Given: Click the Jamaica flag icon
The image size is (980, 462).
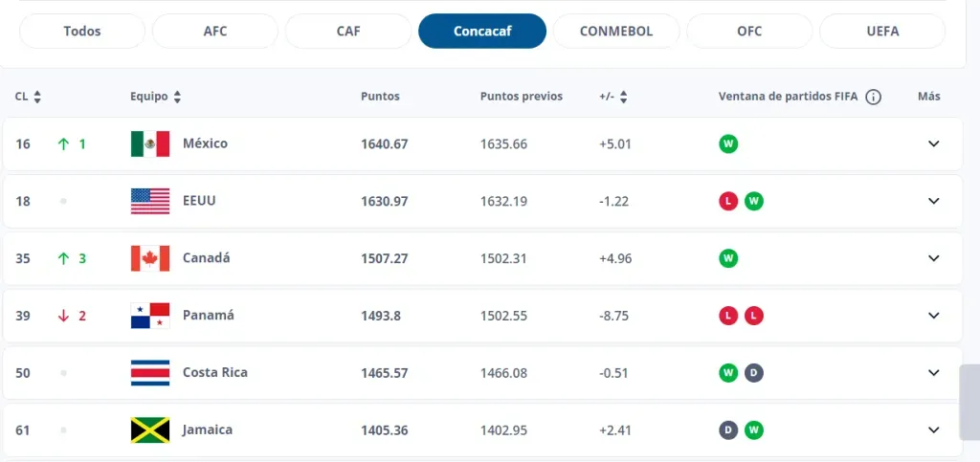Looking at the screenshot, I should tap(149, 430).
